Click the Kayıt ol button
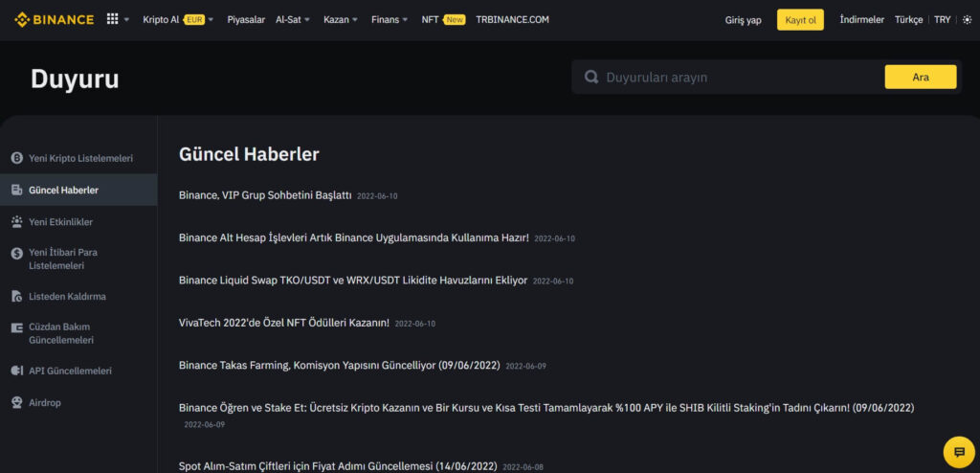Viewport: 980px width, 473px height. click(801, 20)
